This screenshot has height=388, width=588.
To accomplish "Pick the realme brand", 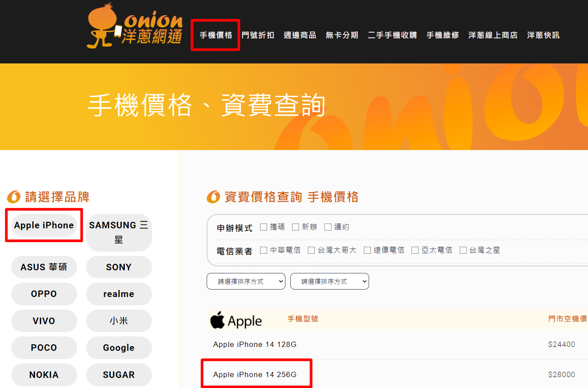I will coord(119,294).
